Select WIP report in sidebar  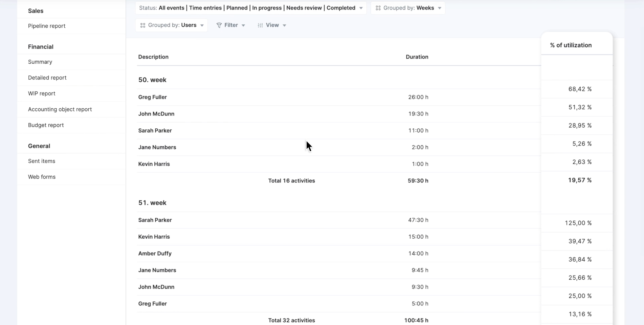point(42,93)
